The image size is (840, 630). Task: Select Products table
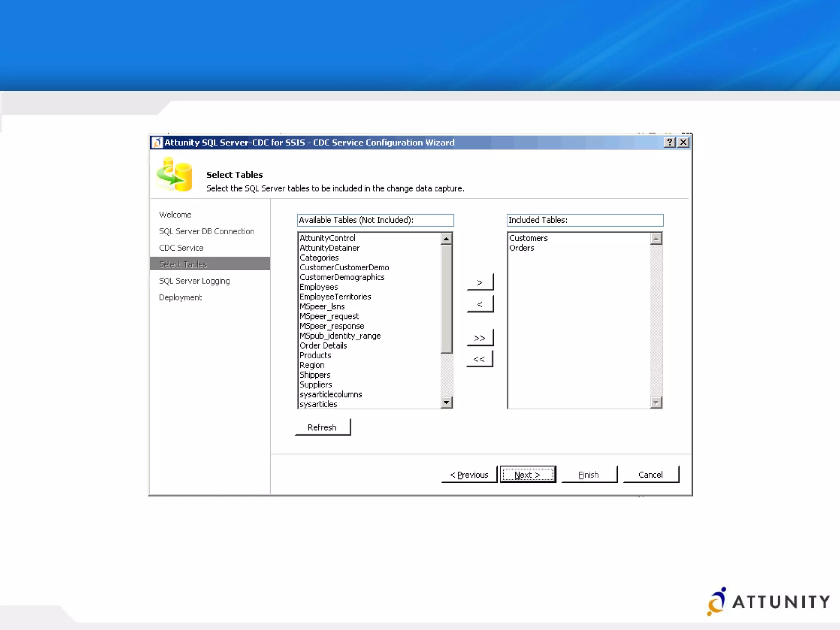[x=315, y=355]
